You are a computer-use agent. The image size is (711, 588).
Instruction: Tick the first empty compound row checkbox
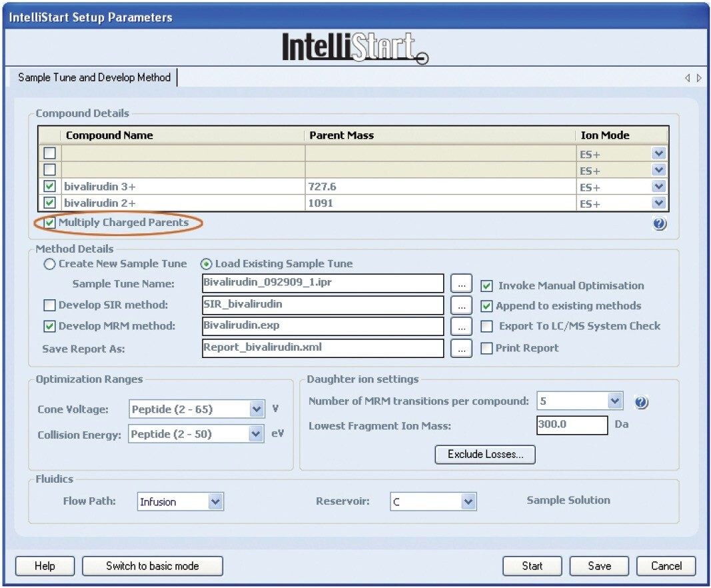point(49,153)
